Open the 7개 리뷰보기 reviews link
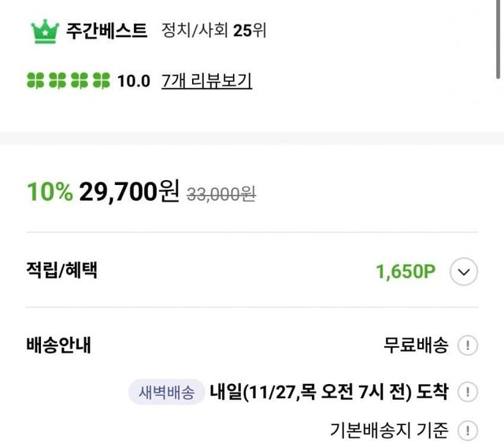504x447 pixels. point(206,80)
